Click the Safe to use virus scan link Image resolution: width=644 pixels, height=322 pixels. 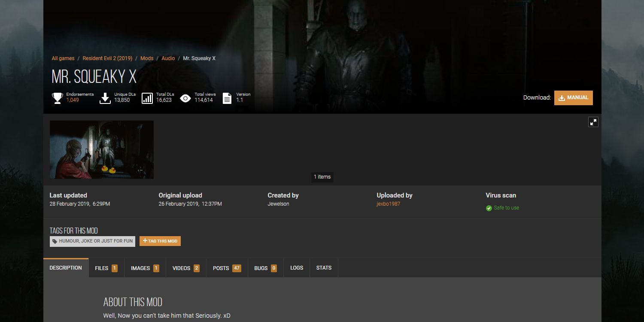coord(506,208)
